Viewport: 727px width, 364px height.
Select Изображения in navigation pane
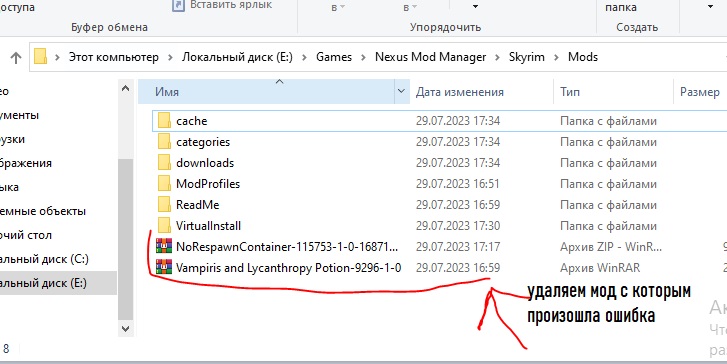[x=26, y=163]
